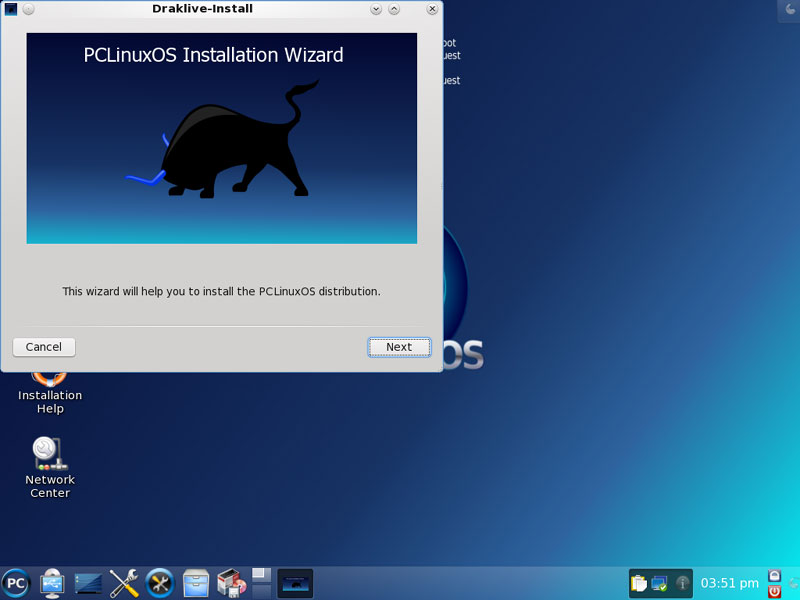
Task: Click the lock screen icon
Action: (774, 576)
